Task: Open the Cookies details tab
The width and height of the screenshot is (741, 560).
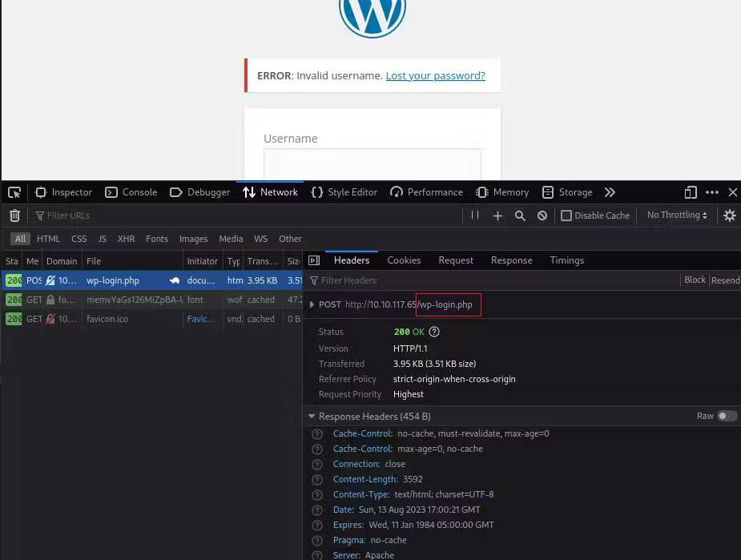Action: point(404,260)
